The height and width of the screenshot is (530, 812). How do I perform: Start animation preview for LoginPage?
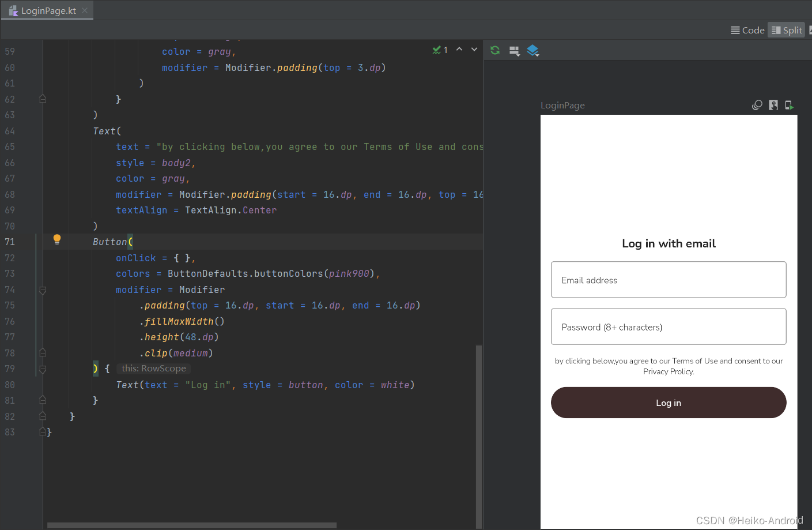click(x=757, y=105)
